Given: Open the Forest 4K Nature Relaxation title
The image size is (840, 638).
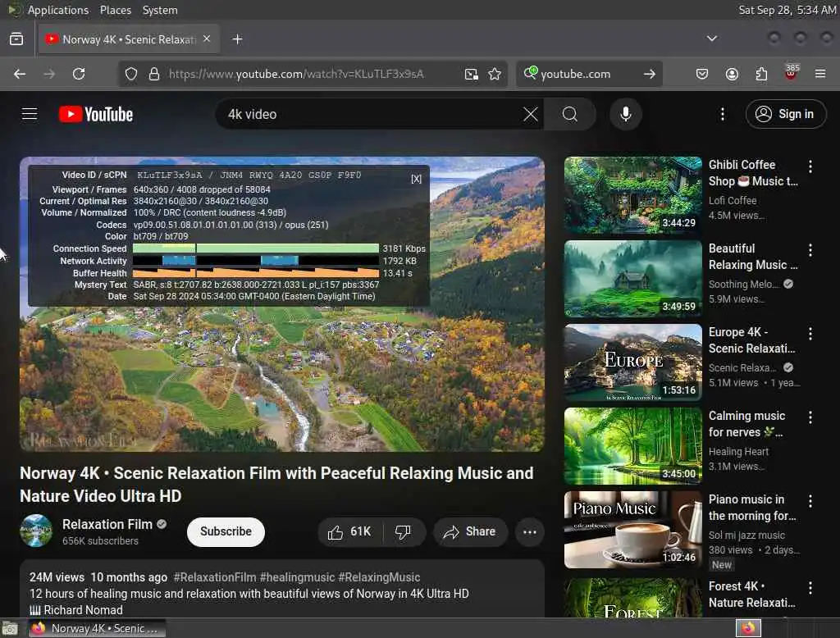Looking at the screenshot, I should point(751,595).
